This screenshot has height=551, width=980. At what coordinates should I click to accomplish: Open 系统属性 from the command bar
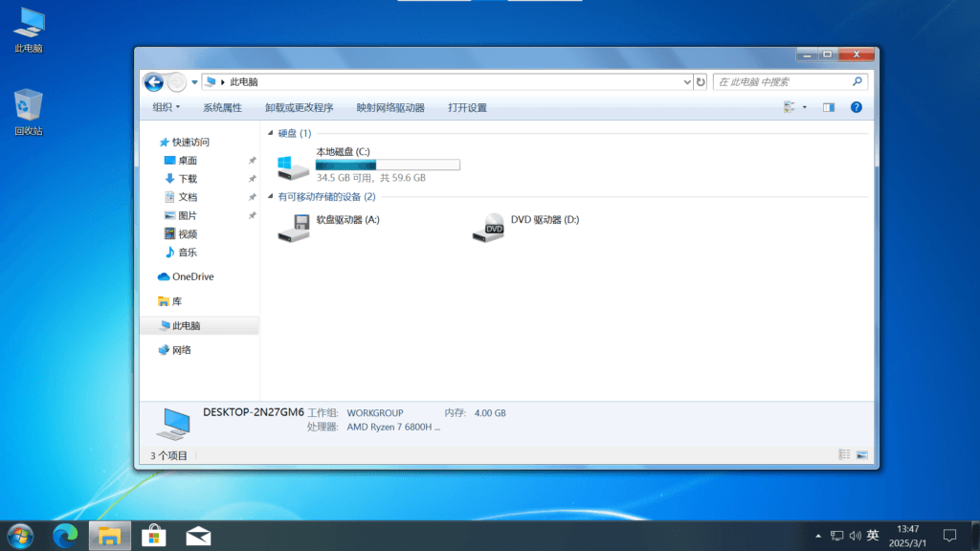click(224, 107)
